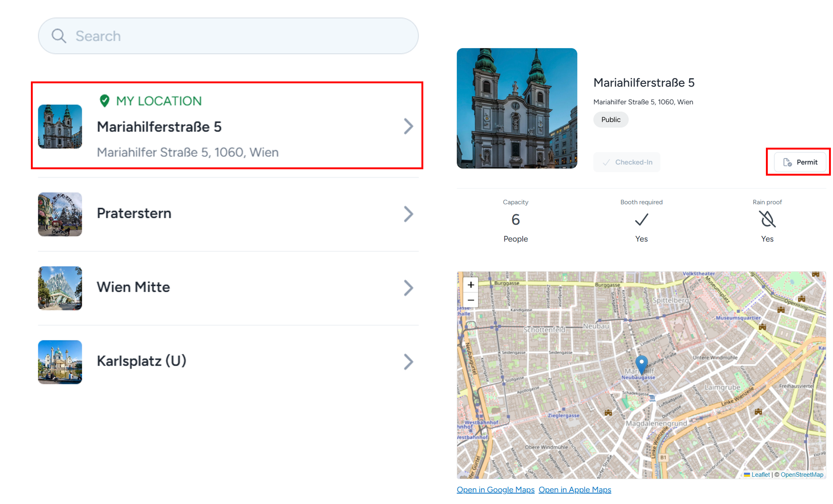Select the Karlsplatz (U) location

[228, 362]
